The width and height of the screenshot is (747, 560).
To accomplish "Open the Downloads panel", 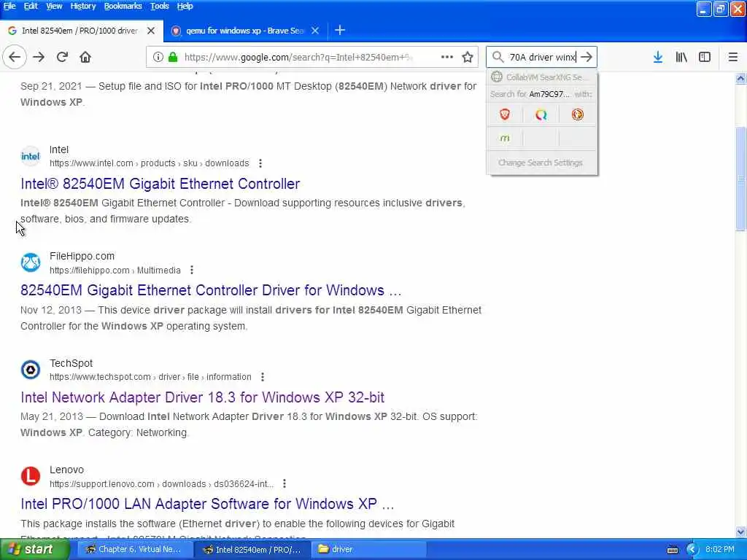I will (658, 57).
